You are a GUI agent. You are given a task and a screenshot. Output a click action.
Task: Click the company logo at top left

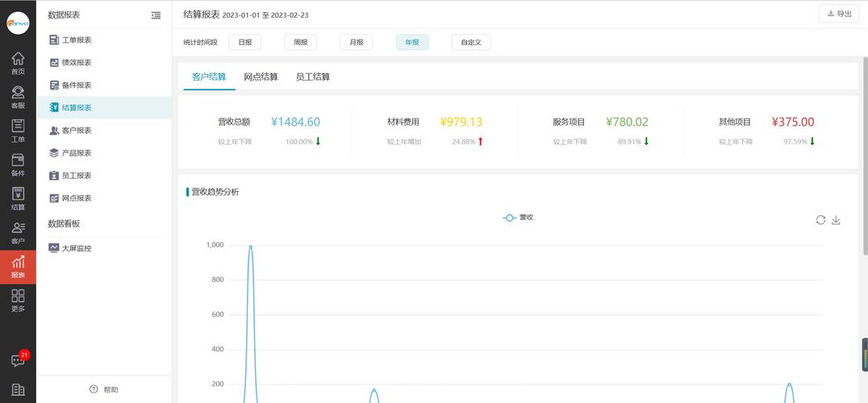[x=18, y=23]
